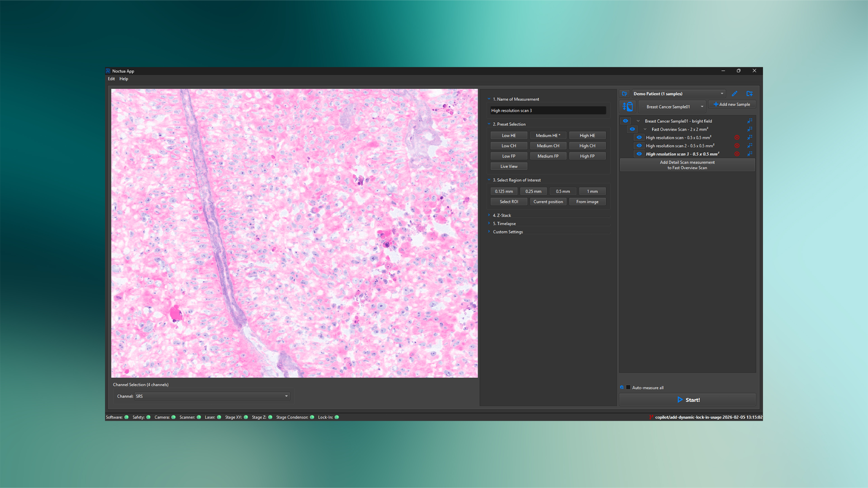Enable the Auto-measure all checkbox
The image size is (868, 488).
(x=628, y=387)
